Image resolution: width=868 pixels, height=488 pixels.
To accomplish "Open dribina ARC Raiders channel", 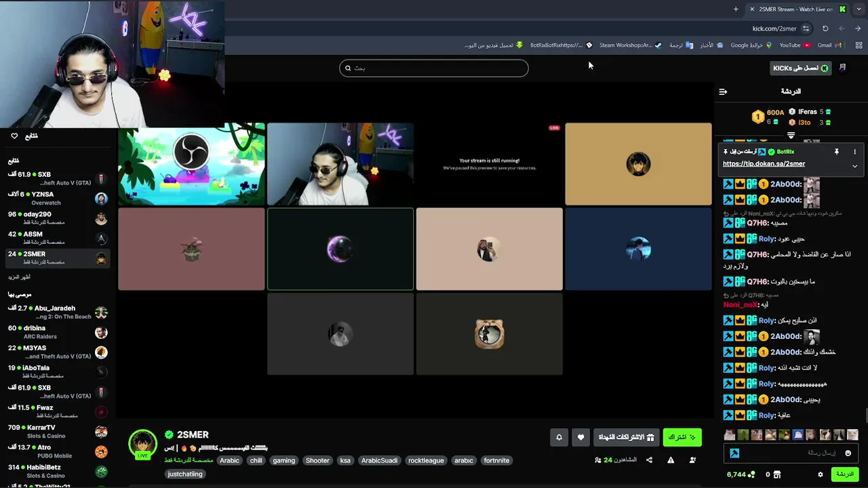I will pos(58,332).
